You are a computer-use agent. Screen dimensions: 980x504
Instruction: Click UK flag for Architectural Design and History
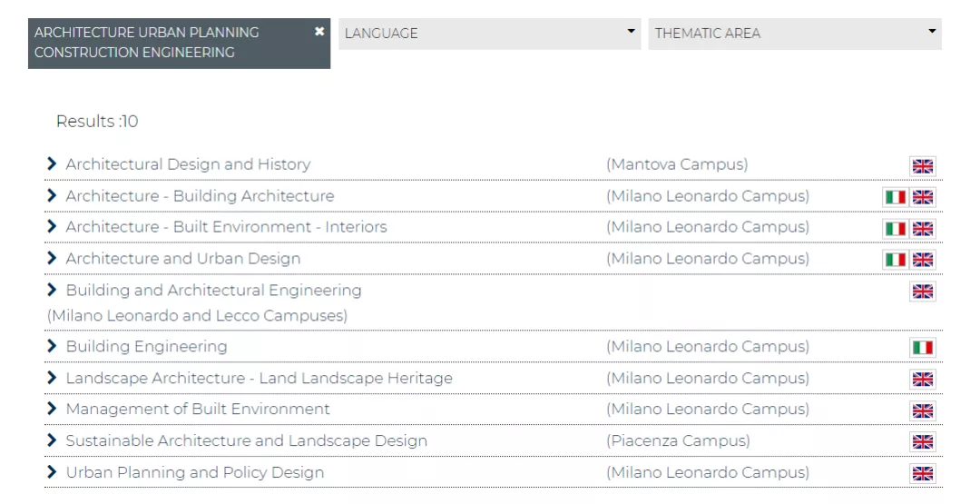[x=922, y=166]
